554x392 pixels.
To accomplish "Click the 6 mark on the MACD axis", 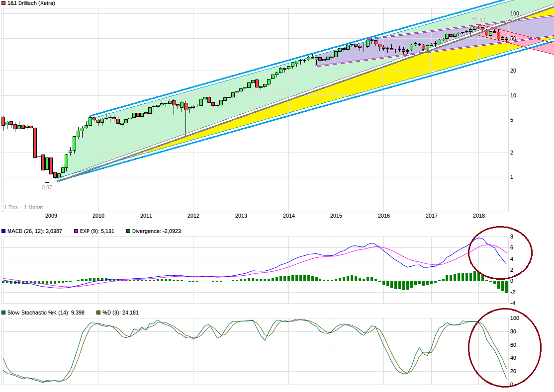I will click(x=512, y=248).
